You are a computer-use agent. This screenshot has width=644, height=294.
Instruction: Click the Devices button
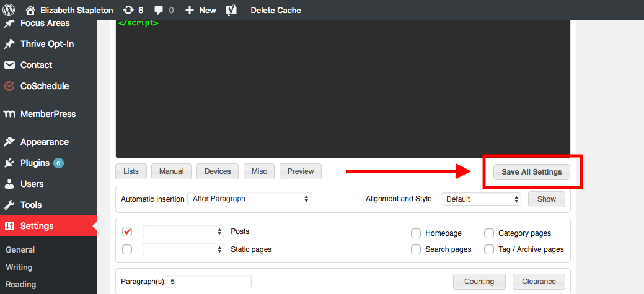pyautogui.click(x=218, y=171)
